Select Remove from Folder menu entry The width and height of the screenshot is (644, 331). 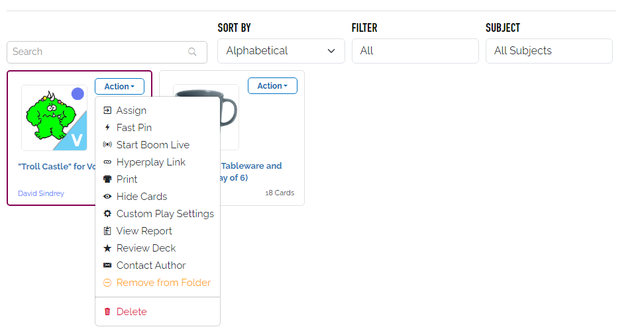(163, 283)
